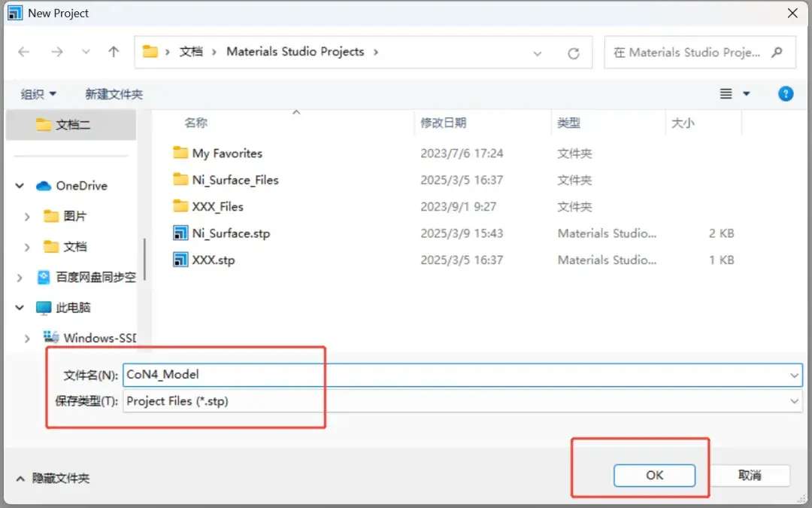Image resolution: width=812 pixels, height=508 pixels.
Task: Click the Materials Studio icon in the title bar
Action: click(x=15, y=12)
